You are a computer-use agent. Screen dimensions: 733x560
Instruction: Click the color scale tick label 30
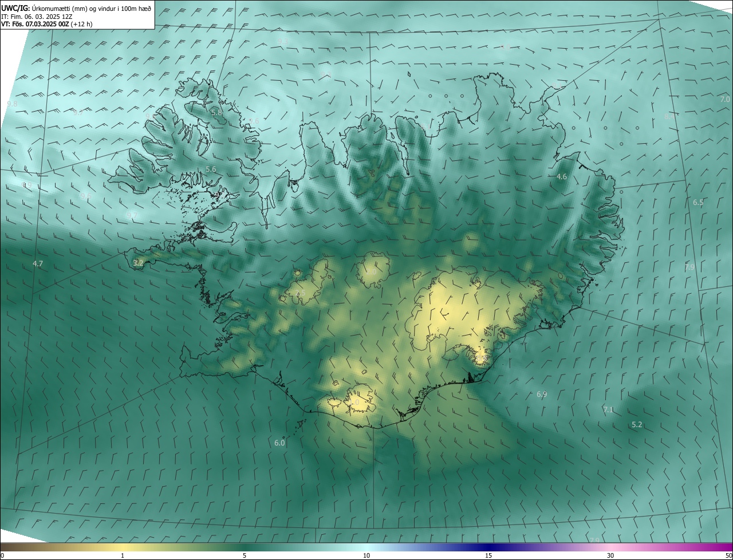[610, 556]
